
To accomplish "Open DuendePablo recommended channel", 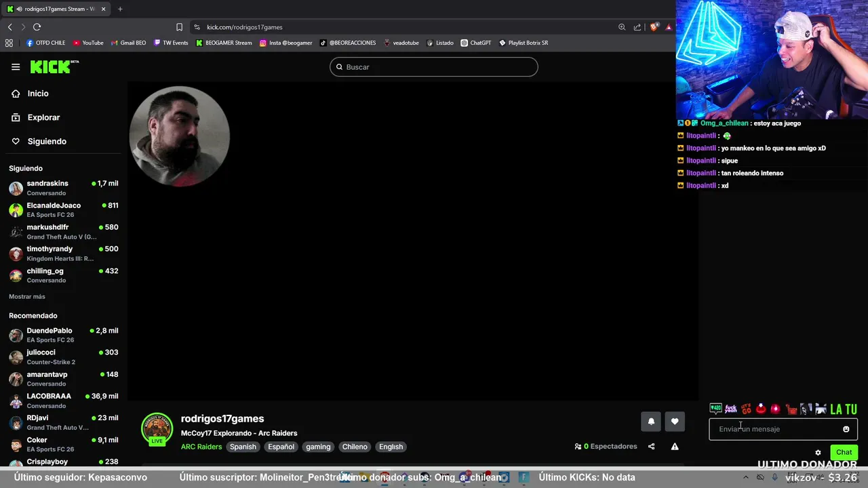I will click(x=64, y=335).
